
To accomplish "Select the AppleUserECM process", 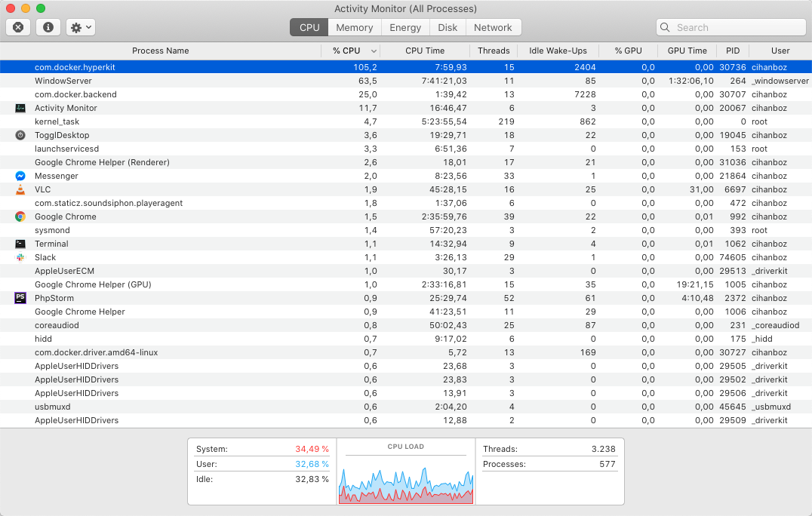I will pyautogui.click(x=406, y=271).
